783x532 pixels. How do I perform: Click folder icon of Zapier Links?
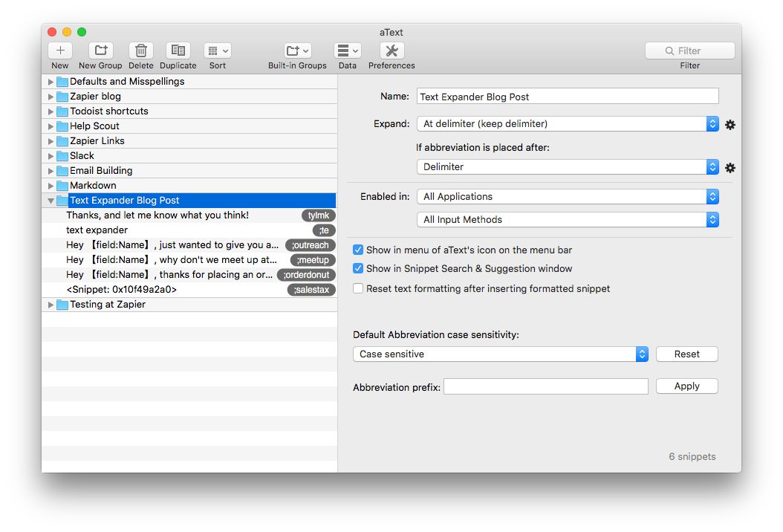pyautogui.click(x=62, y=141)
